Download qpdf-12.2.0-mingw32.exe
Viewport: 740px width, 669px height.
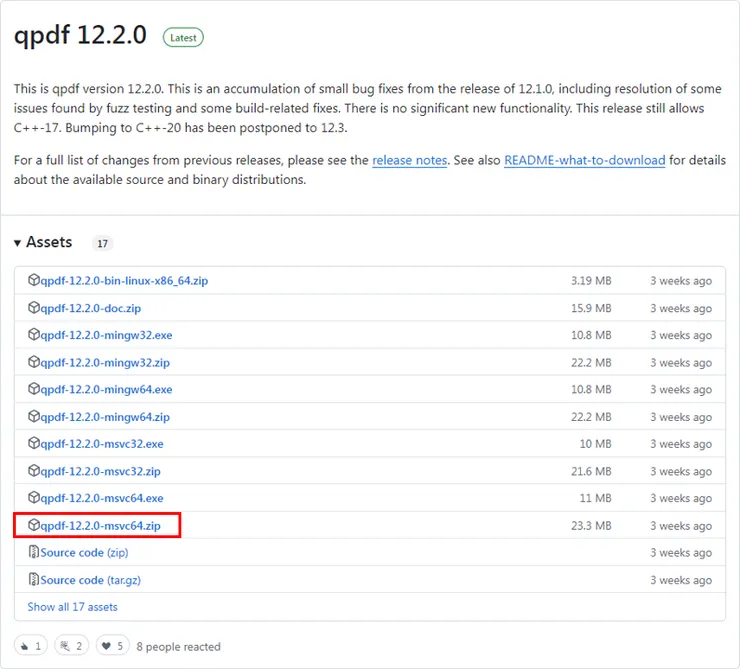(106, 335)
